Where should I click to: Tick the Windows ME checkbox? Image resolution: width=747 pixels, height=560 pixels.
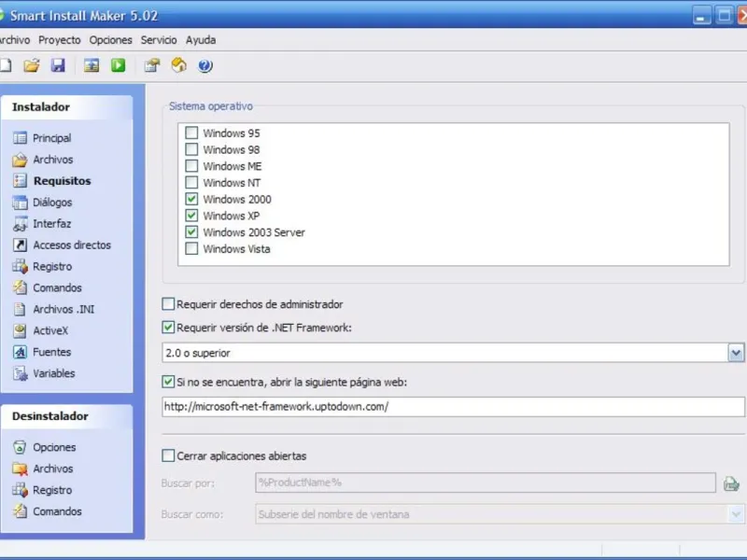click(x=191, y=166)
